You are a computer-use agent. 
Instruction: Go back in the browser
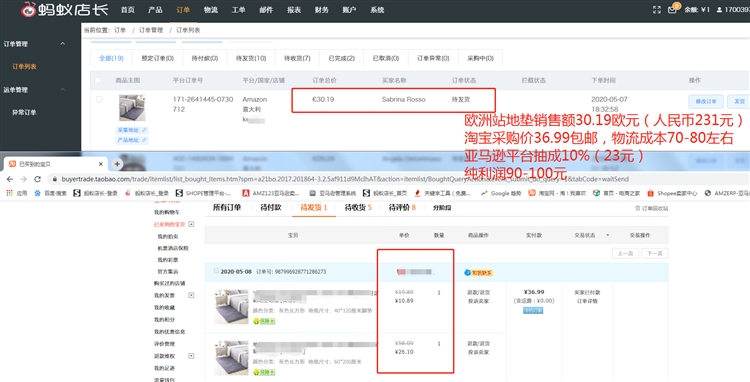coord(11,179)
